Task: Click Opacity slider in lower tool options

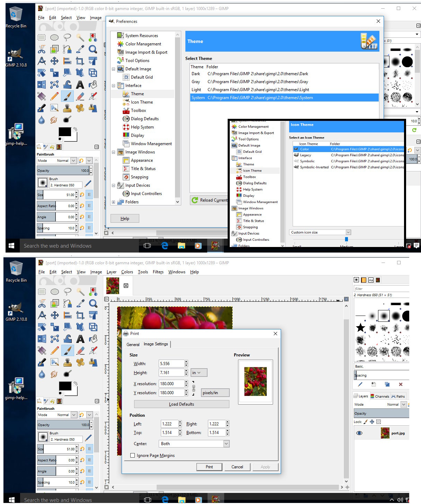Action: (x=63, y=425)
